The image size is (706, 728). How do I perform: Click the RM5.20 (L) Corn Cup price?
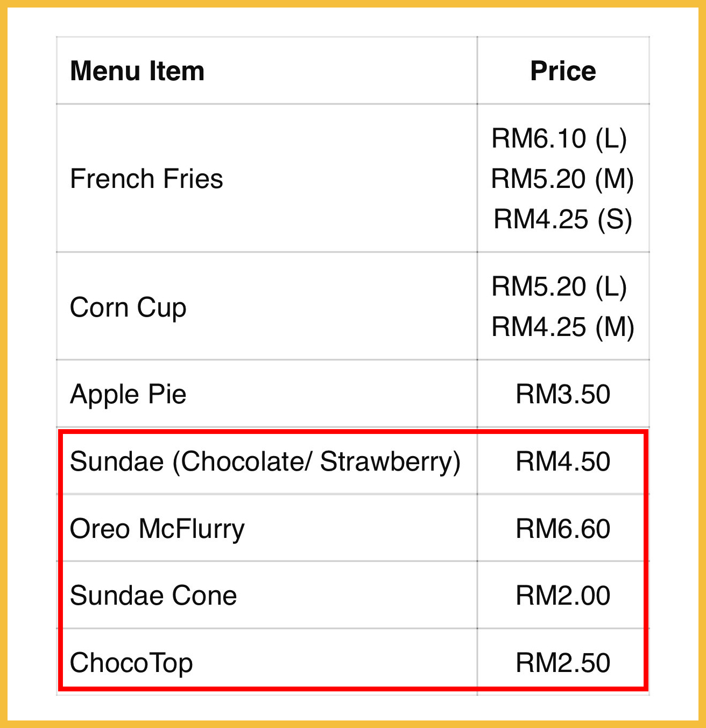[559, 286]
